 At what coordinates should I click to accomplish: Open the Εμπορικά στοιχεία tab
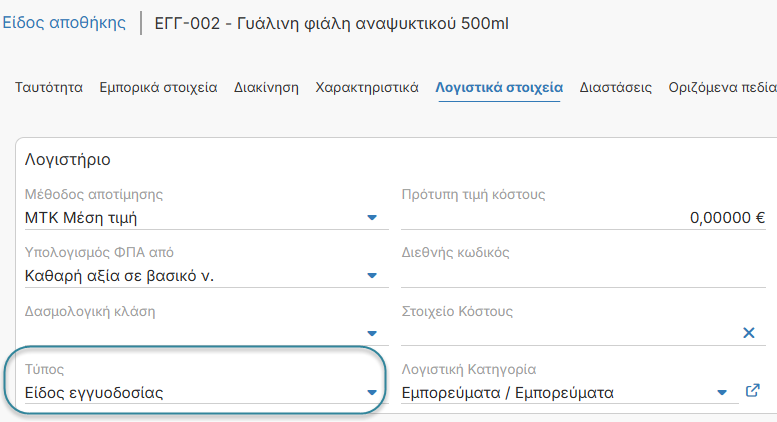coord(158,87)
